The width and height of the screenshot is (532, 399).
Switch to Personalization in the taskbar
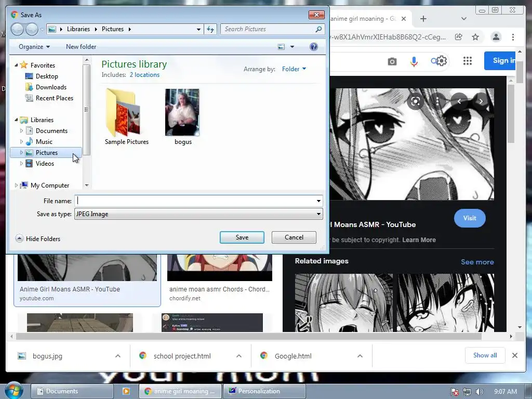[x=264, y=391]
